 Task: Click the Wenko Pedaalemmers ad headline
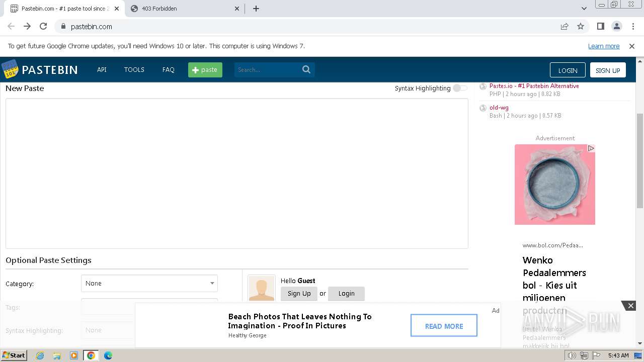(x=554, y=285)
